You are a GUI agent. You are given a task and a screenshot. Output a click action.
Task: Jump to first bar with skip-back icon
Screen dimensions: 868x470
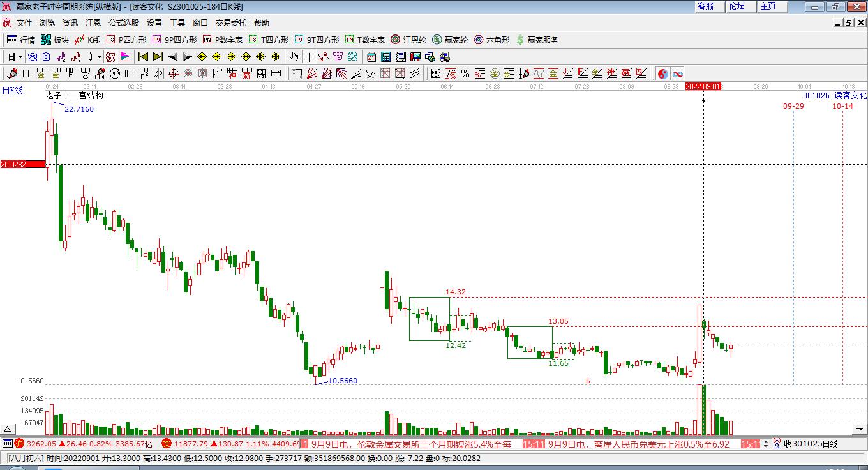[x=143, y=57]
